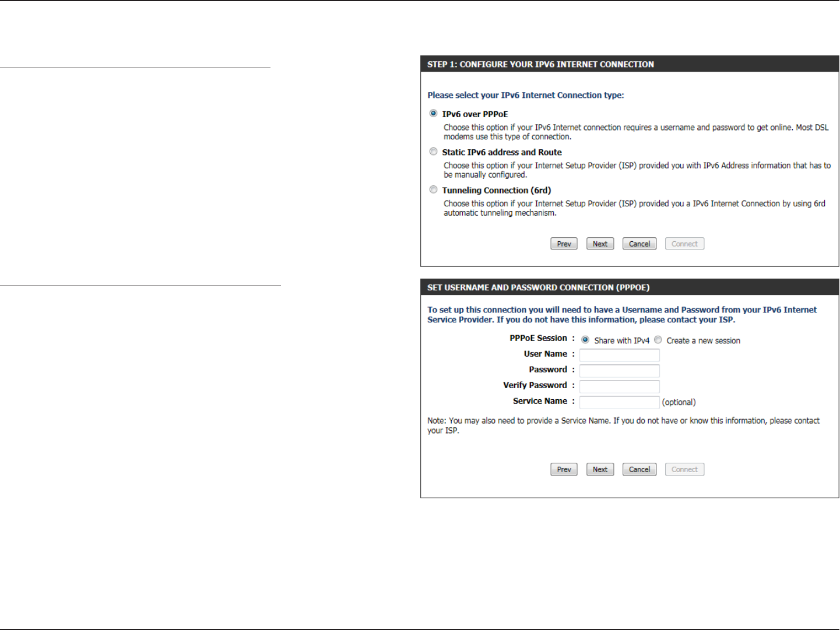840x630 pixels.
Task: Click the '(optional)' text beside Service Name
Action: tap(679, 402)
